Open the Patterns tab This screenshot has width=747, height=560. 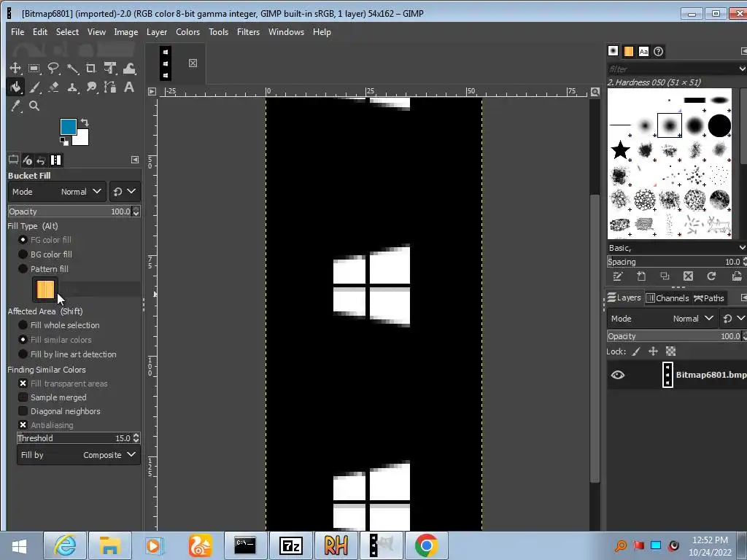click(x=629, y=52)
